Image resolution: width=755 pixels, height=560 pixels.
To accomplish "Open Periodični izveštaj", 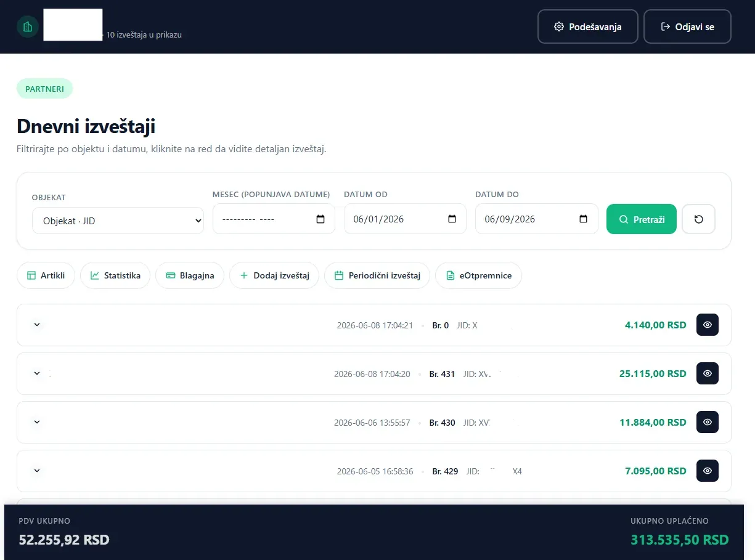I will tap(377, 275).
